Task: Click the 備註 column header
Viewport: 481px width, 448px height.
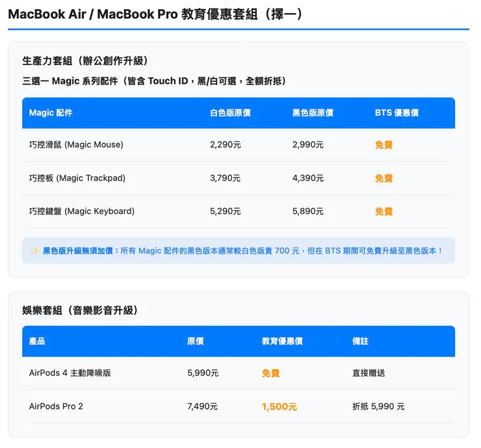Action: click(x=361, y=341)
